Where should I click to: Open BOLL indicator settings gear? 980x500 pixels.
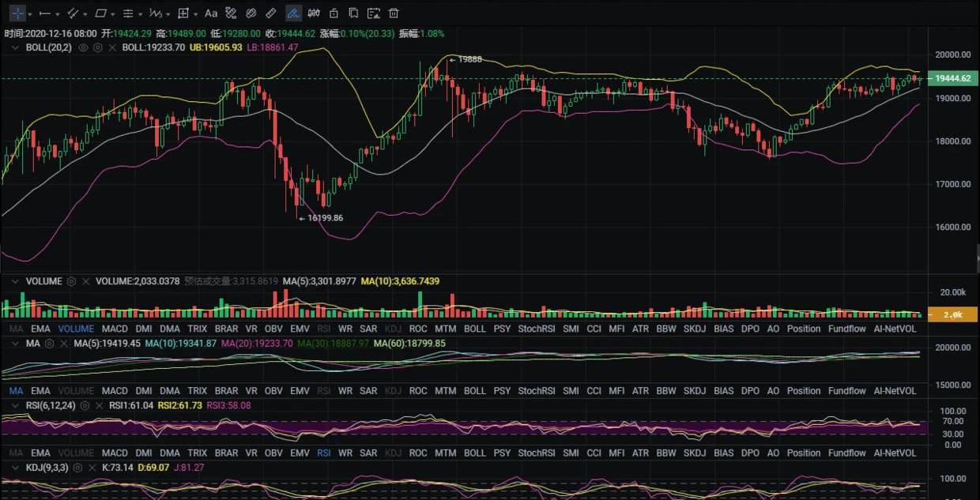pos(98,47)
